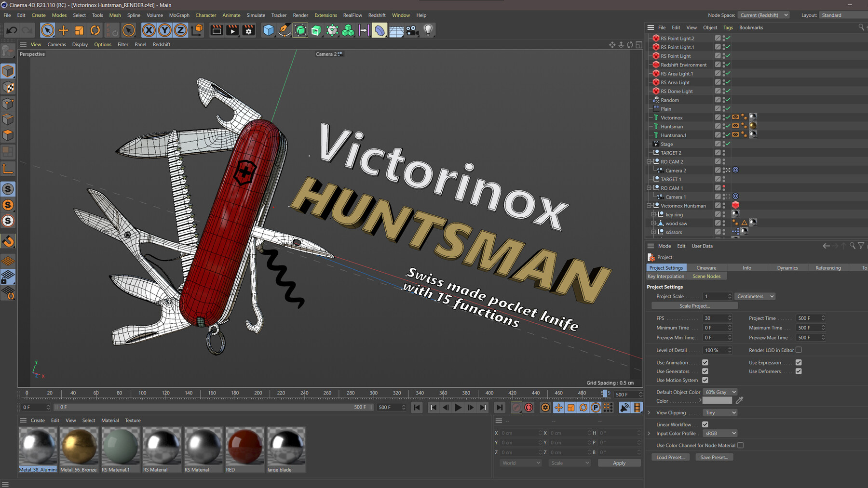The width and height of the screenshot is (868, 488).
Task: Select the Rotate tool
Action: [x=95, y=30]
